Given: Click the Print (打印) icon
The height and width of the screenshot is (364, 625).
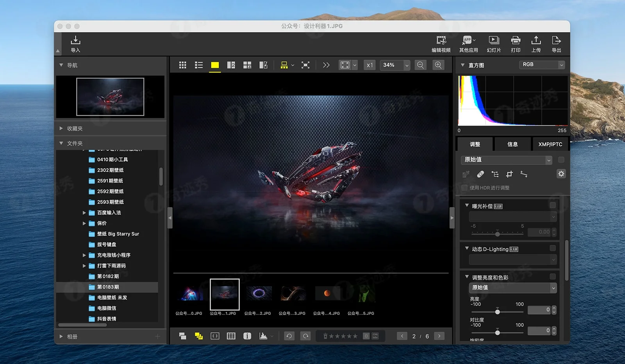Looking at the screenshot, I should (516, 41).
